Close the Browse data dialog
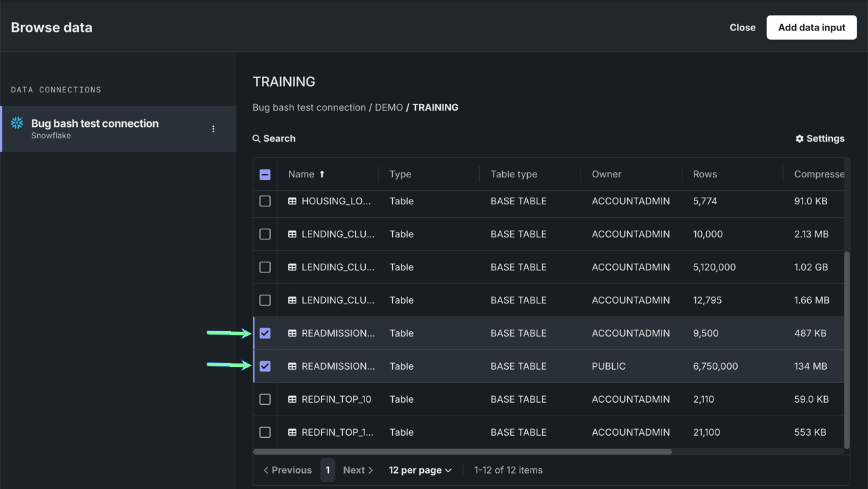The width and height of the screenshot is (868, 489). (x=742, y=28)
